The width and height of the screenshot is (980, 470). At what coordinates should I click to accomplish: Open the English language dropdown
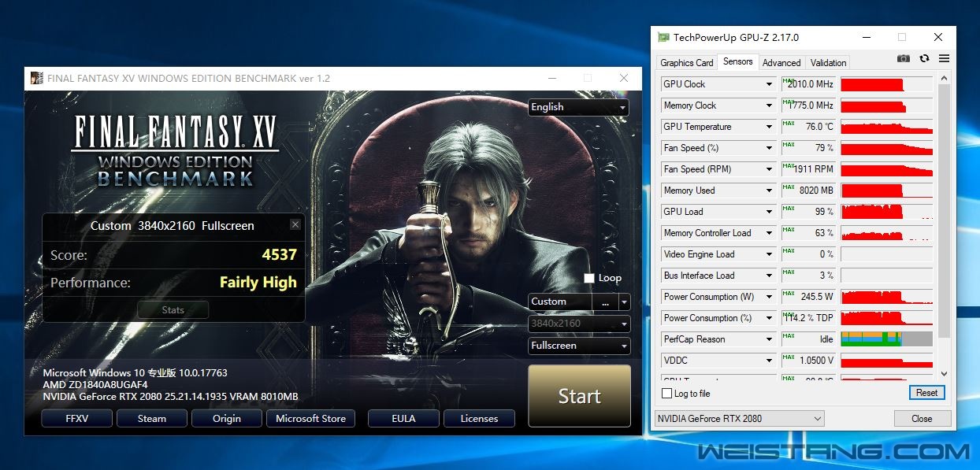pyautogui.click(x=578, y=107)
